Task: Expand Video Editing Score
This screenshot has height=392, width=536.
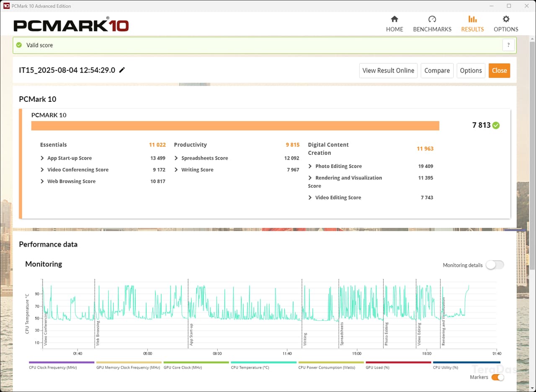Action: [x=310, y=198]
